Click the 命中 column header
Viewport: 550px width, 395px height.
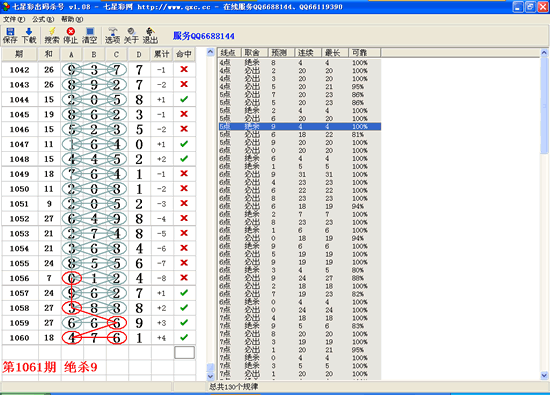click(184, 54)
